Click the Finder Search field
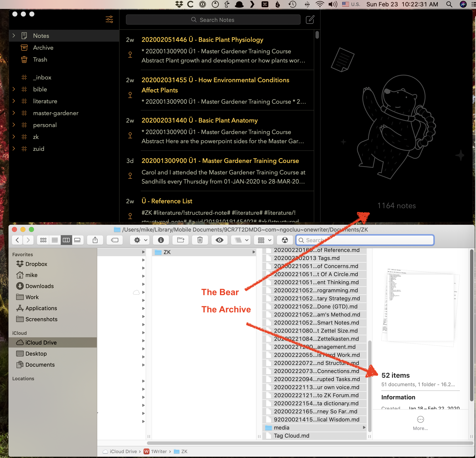The image size is (476, 458). 365,240
